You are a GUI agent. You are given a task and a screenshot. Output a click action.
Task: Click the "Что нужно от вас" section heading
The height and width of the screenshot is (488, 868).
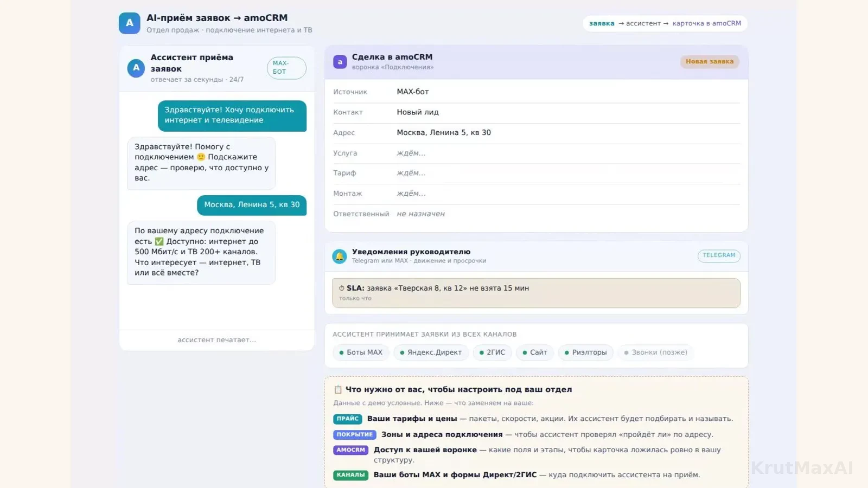(x=458, y=389)
